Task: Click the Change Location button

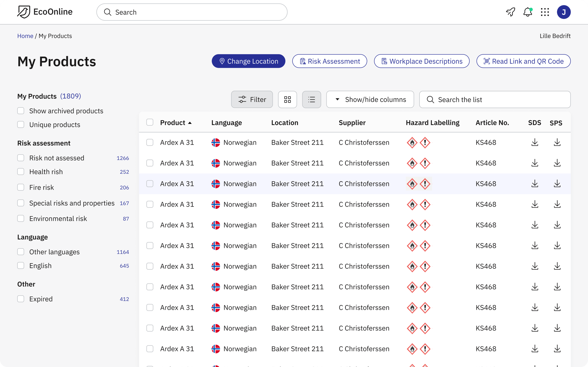Action: click(x=248, y=61)
